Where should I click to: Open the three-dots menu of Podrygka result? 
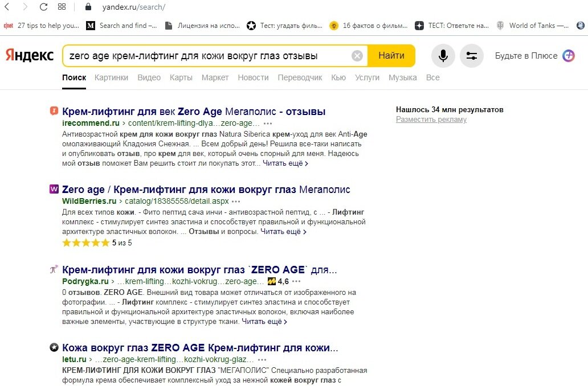pyautogui.click(x=296, y=281)
